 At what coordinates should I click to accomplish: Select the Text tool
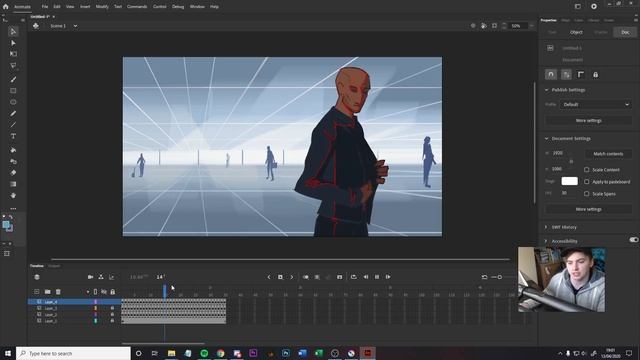[x=13, y=136]
